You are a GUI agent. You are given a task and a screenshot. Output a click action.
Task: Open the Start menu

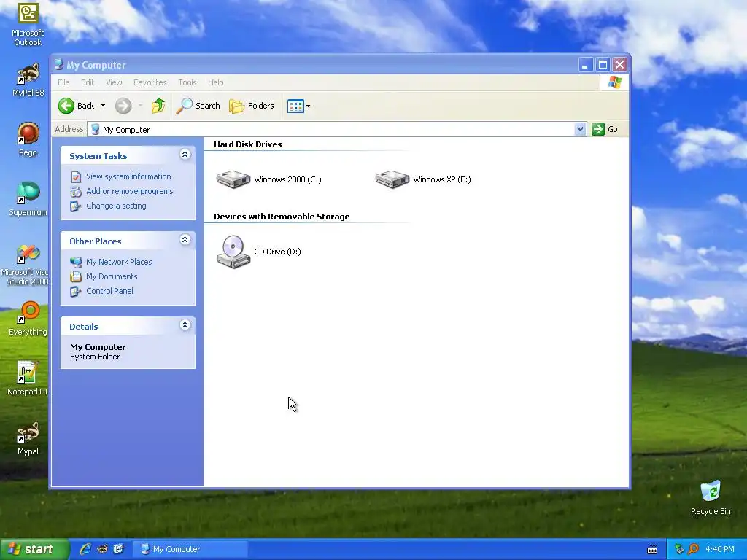(x=34, y=549)
